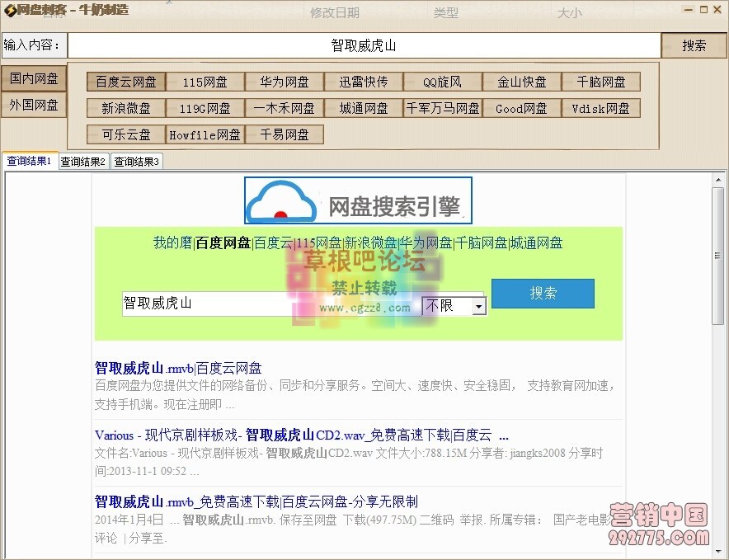This screenshot has height=560, width=729.
Task: Click the 网盘刺客 logo icon in the title bar
Action: click(8, 9)
